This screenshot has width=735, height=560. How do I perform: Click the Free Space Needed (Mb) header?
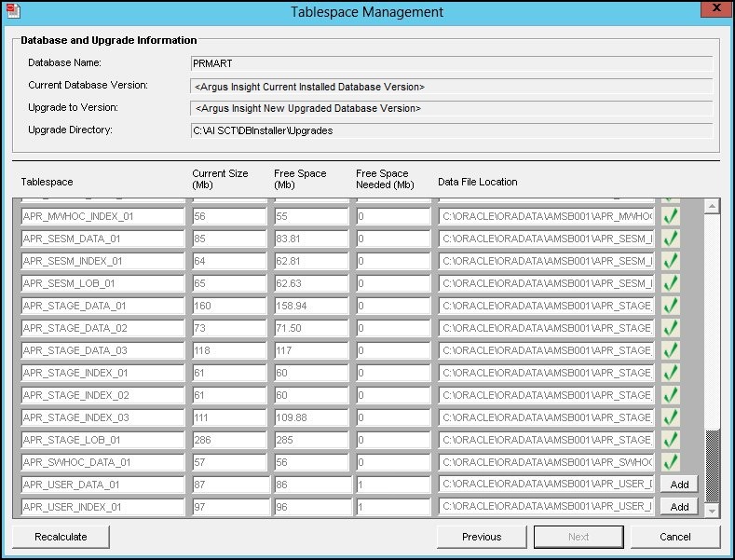pyautogui.click(x=385, y=179)
